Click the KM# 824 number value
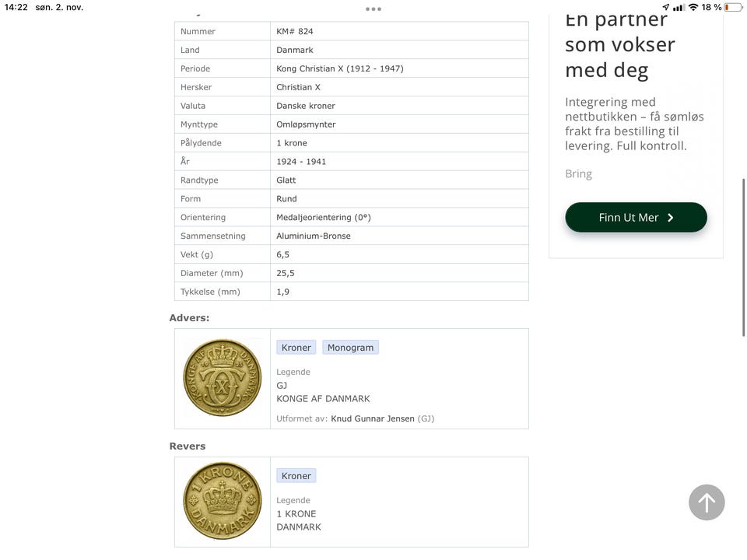The height and width of the screenshot is (560, 747). (x=295, y=31)
